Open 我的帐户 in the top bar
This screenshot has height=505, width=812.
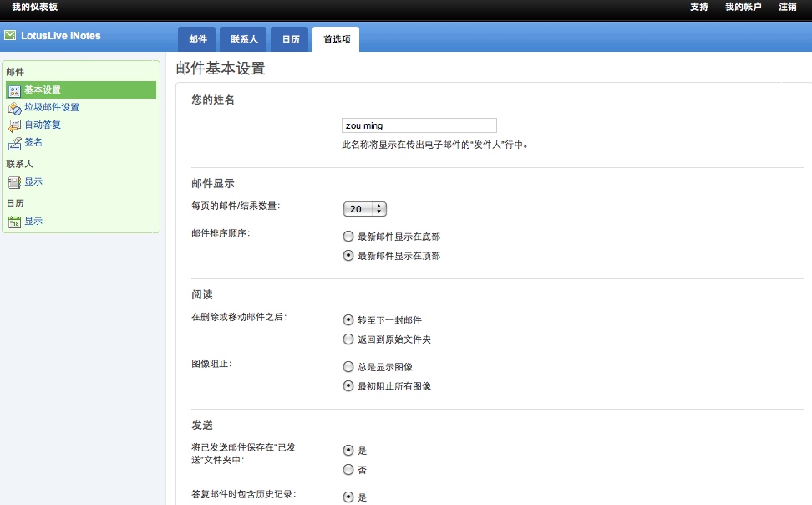click(743, 8)
